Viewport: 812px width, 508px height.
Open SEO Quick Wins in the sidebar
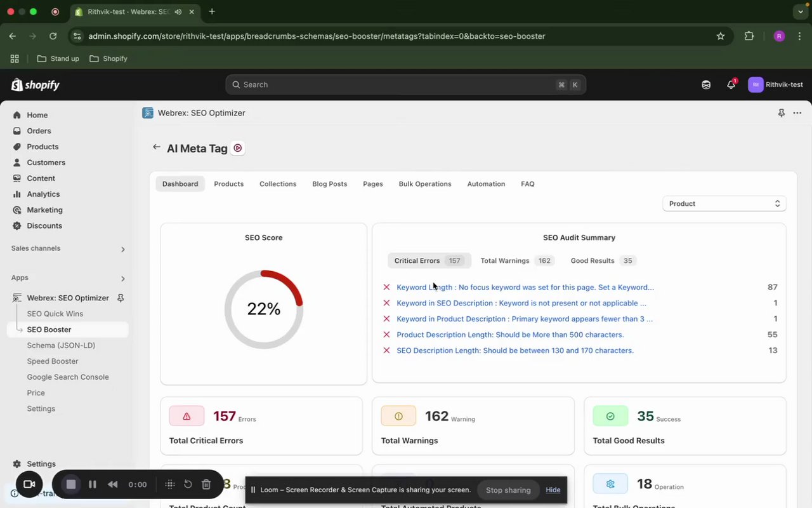(55, 314)
